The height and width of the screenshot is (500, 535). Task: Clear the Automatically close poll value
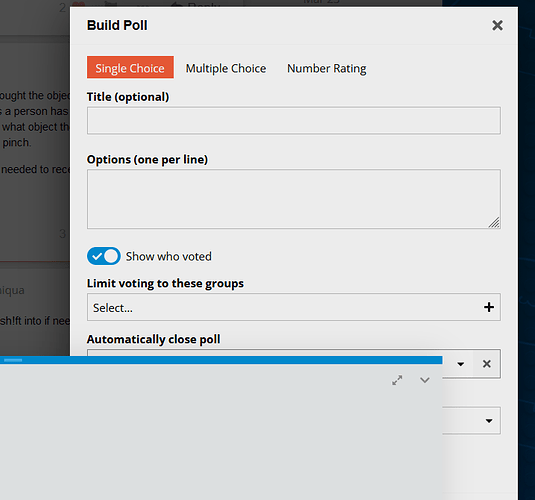pos(487,364)
